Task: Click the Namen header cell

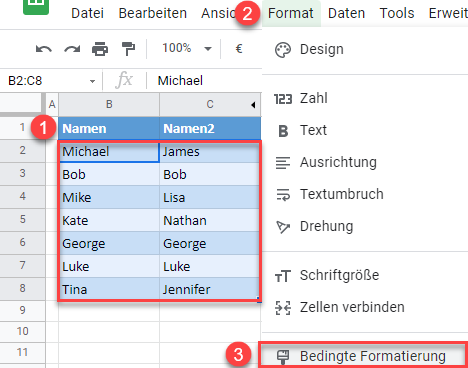Action: (x=109, y=128)
